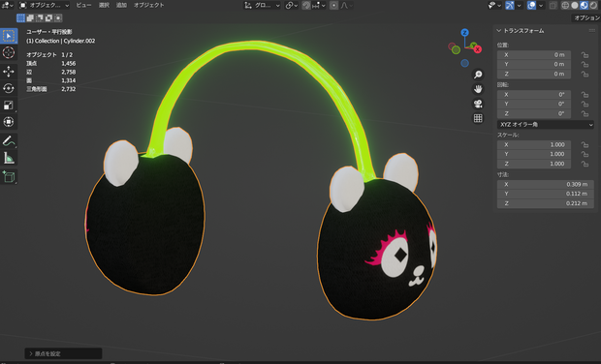Open transform orientation グロ... dropdown

coord(262,6)
